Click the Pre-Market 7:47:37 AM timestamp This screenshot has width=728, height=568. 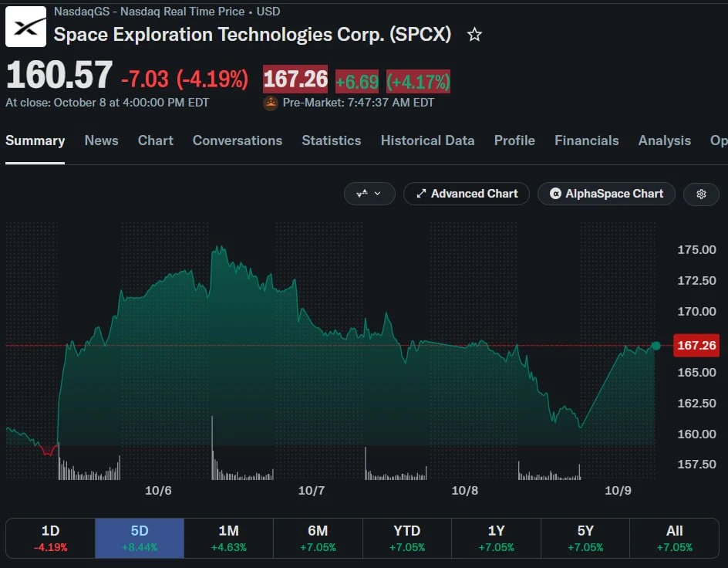point(358,103)
